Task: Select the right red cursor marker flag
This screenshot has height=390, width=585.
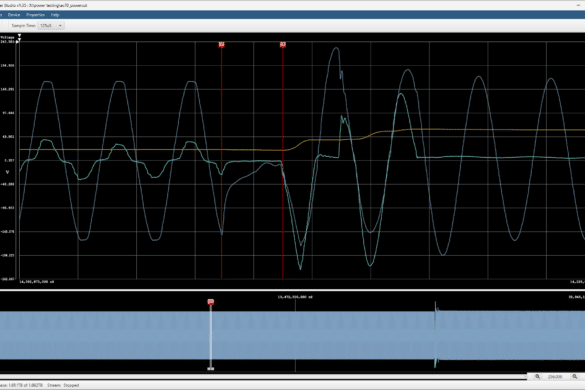Action: point(283,45)
